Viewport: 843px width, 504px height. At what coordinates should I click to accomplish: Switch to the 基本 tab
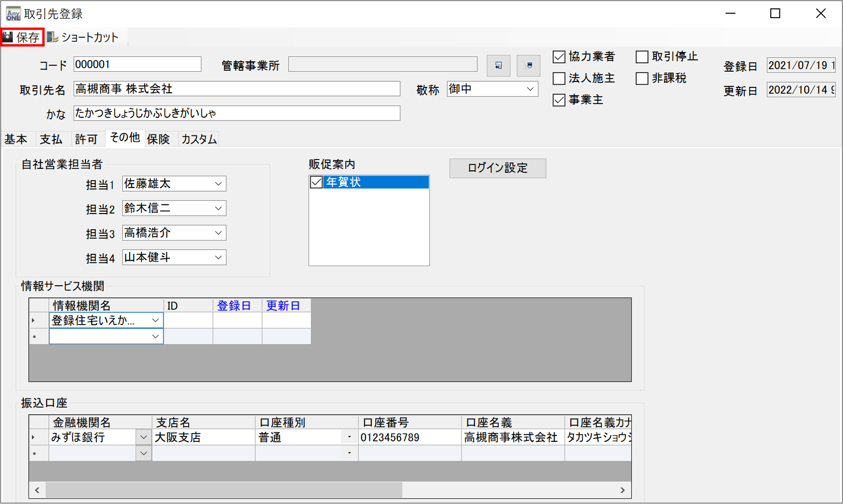pos(16,139)
